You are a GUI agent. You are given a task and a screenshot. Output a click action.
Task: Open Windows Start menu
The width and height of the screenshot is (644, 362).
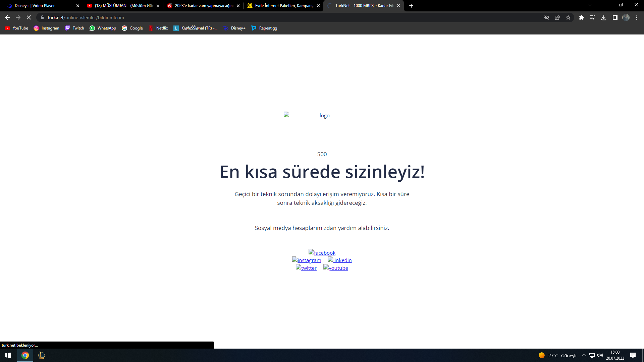click(x=8, y=355)
